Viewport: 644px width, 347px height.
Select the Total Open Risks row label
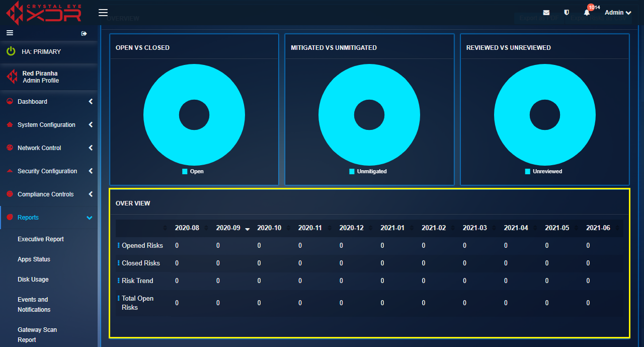coord(137,303)
